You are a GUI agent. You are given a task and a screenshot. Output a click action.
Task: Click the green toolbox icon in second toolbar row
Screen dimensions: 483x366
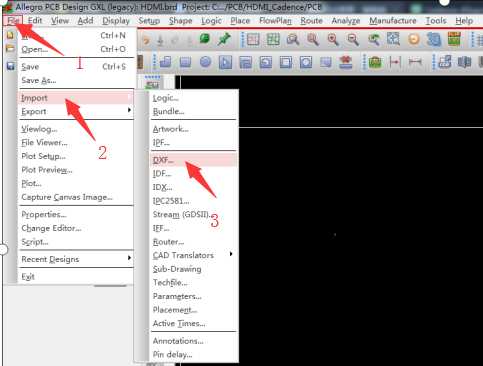pyautogui.click(x=375, y=62)
